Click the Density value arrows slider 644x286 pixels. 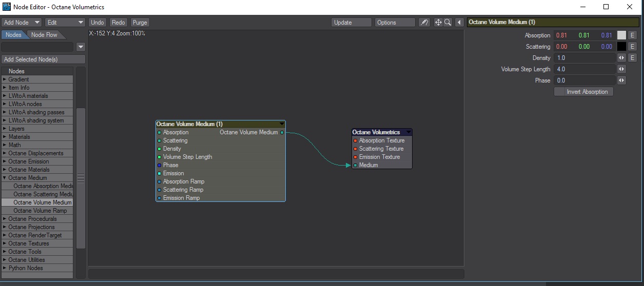(621, 58)
